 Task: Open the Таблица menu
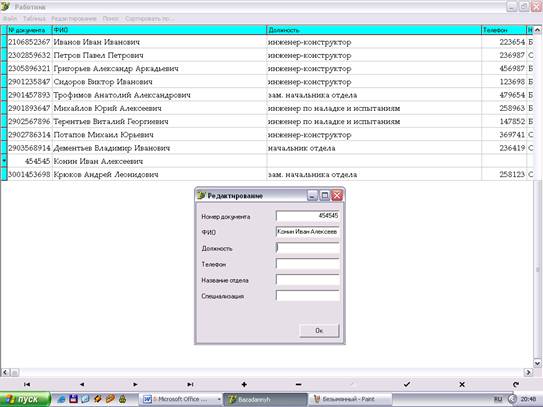34,18
